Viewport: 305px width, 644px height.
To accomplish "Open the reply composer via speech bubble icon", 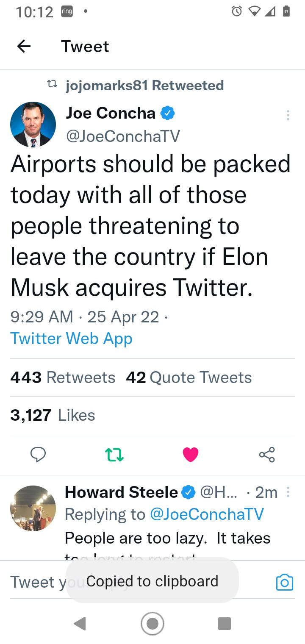I will point(38,454).
